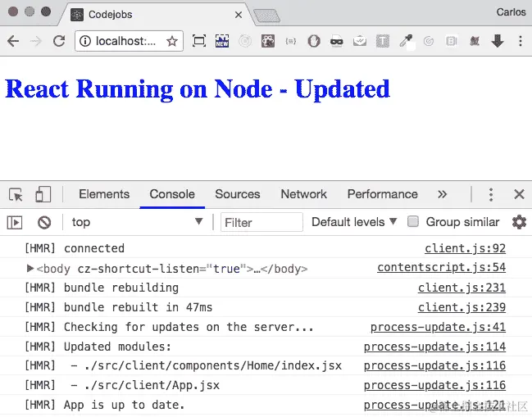Click the console Filter input field

[261, 222]
